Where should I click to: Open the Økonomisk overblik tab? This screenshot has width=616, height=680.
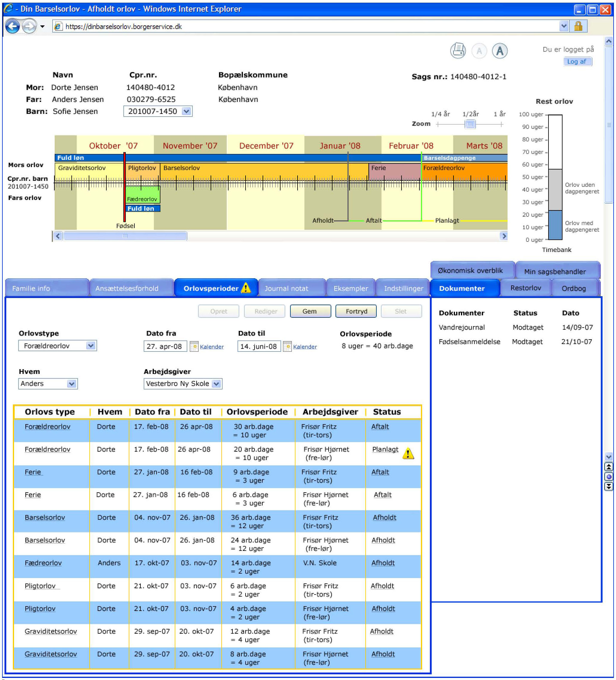pyautogui.click(x=470, y=271)
